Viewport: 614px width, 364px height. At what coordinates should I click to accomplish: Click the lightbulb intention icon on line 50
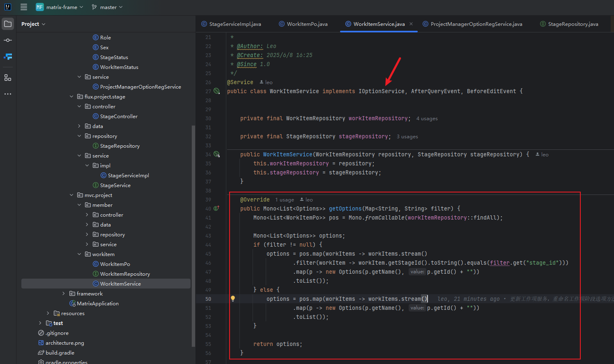click(233, 299)
